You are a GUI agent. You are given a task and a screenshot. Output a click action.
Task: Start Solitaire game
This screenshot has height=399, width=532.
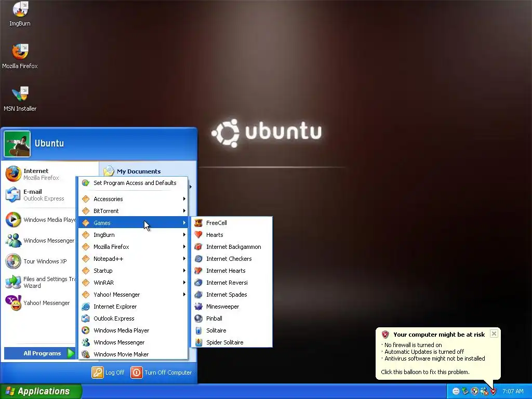(x=232, y=330)
